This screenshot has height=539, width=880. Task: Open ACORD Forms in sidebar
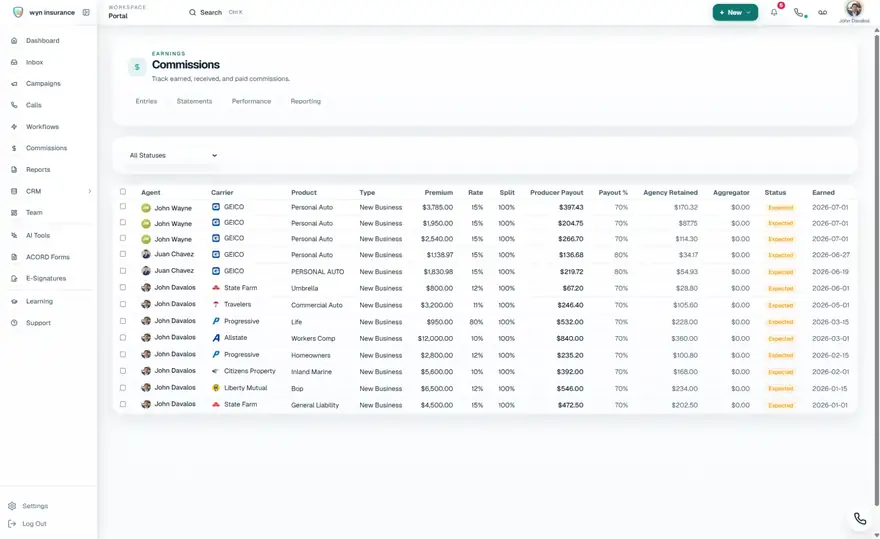pos(48,257)
